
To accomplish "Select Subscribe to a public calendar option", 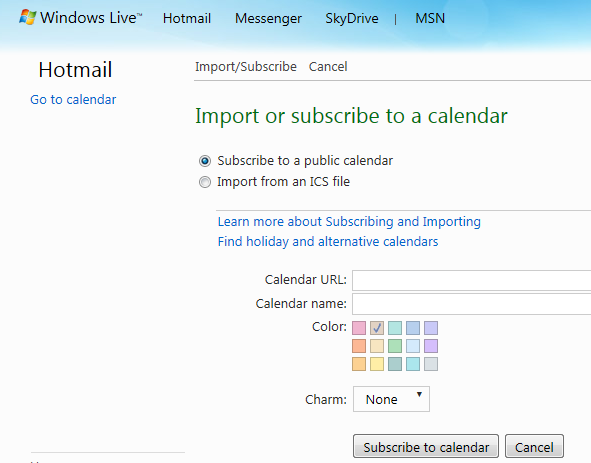I will tap(205, 161).
